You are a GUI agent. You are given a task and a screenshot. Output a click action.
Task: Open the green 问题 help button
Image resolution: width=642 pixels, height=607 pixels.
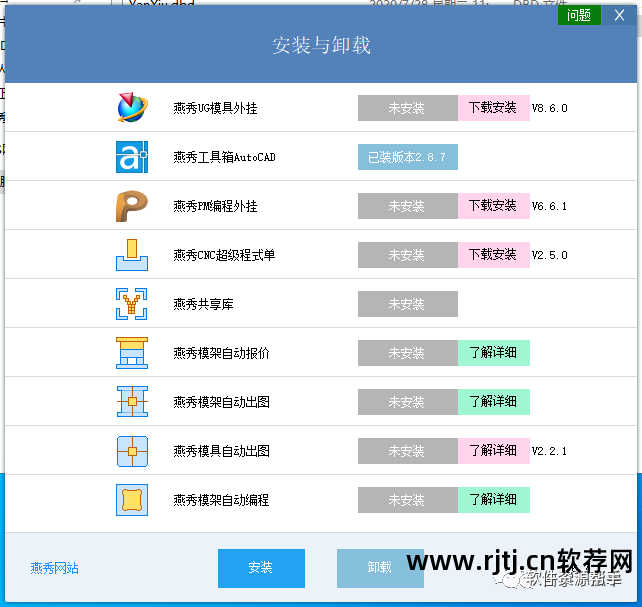point(579,16)
